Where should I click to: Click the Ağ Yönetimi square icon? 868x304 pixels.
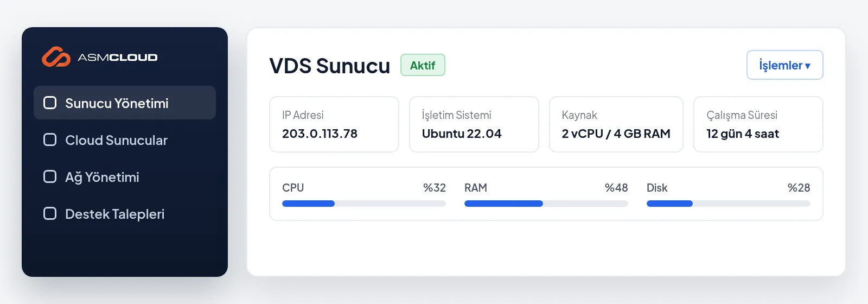pyautogui.click(x=50, y=176)
